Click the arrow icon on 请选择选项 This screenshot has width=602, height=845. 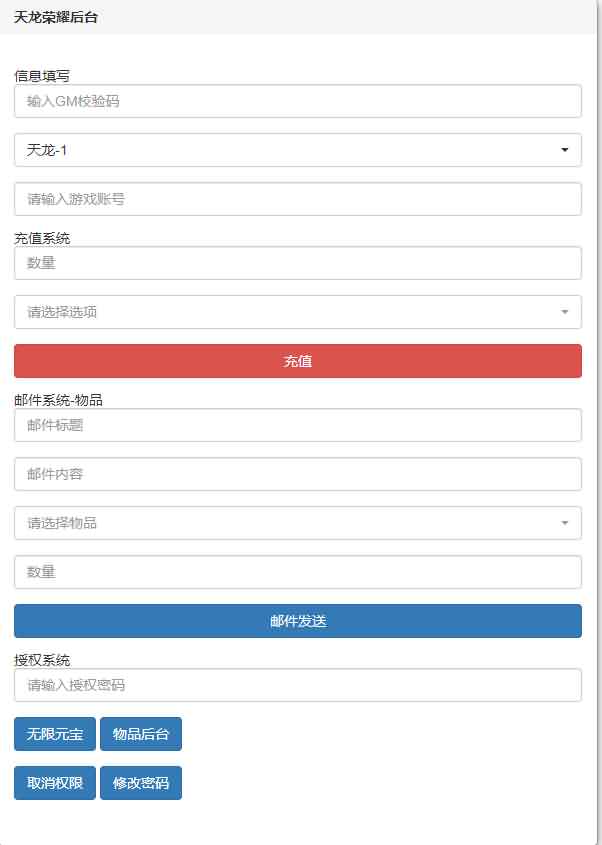tap(565, 313)
